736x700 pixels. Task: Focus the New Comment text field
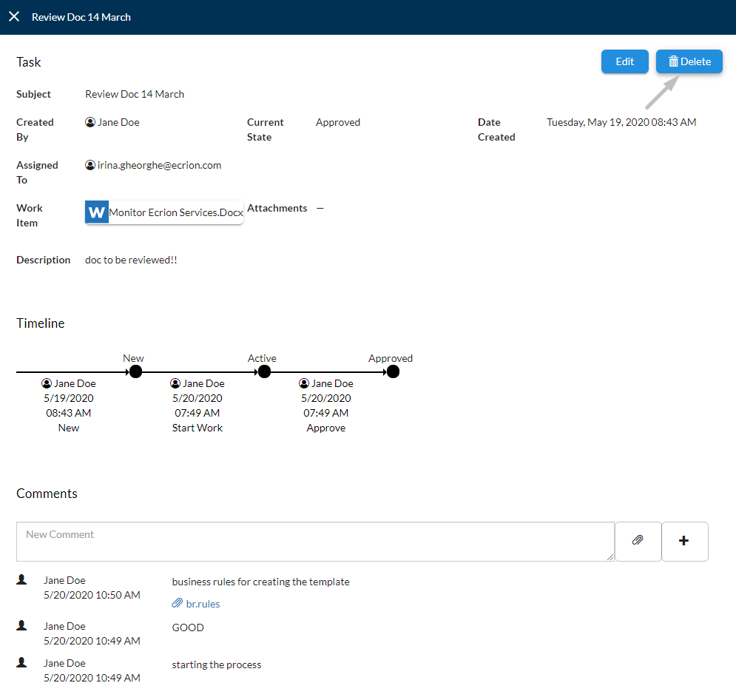pyautogui.click(x=315, y=542)
